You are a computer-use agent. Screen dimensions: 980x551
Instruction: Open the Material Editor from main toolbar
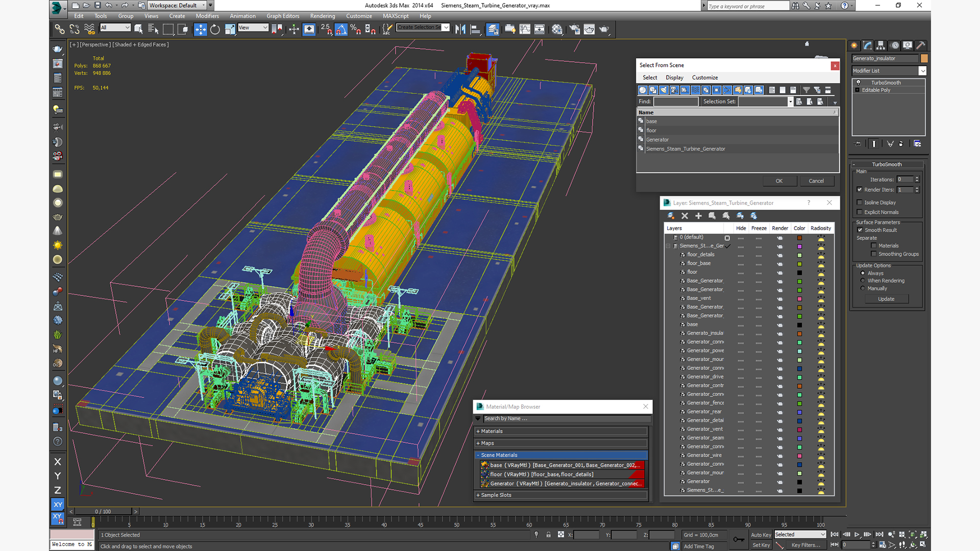coord(557,29)
